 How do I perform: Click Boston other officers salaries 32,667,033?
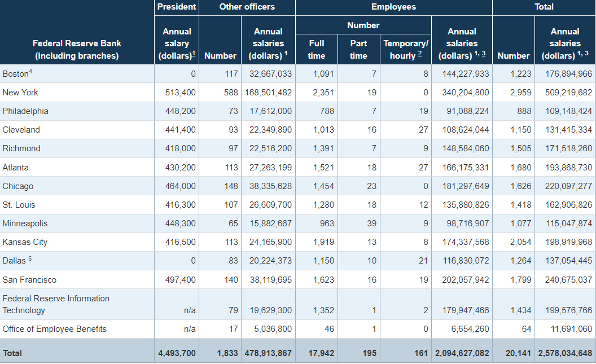271,74
